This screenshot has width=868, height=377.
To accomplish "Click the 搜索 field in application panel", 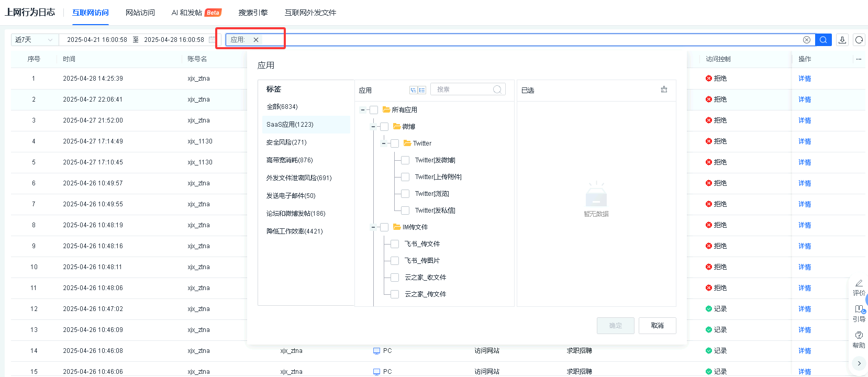I will click(x=463, y=90).
